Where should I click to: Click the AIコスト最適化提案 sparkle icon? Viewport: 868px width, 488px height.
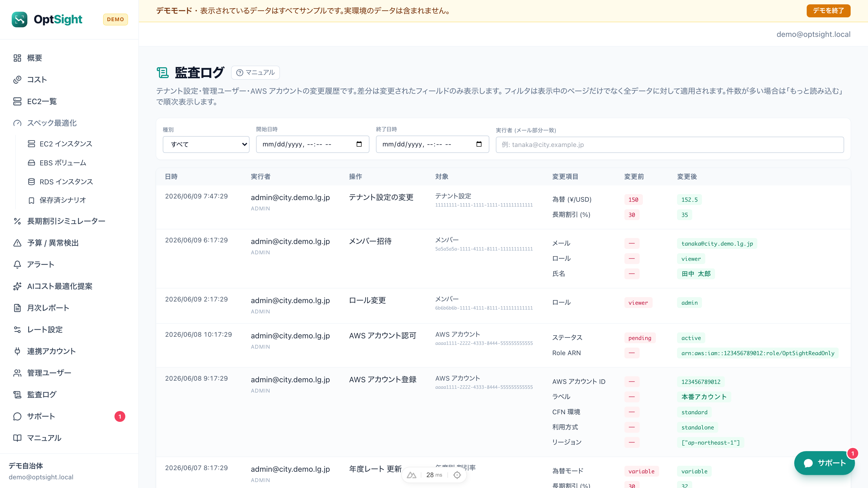click(x=17, y=286)
